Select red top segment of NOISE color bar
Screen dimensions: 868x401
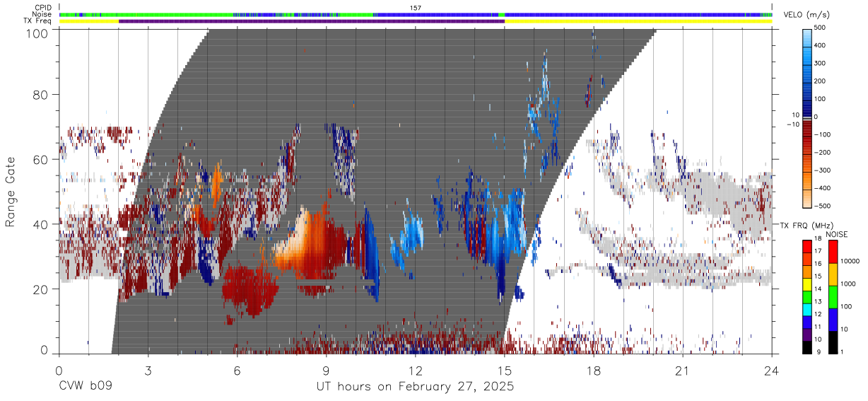pos(832,252)
